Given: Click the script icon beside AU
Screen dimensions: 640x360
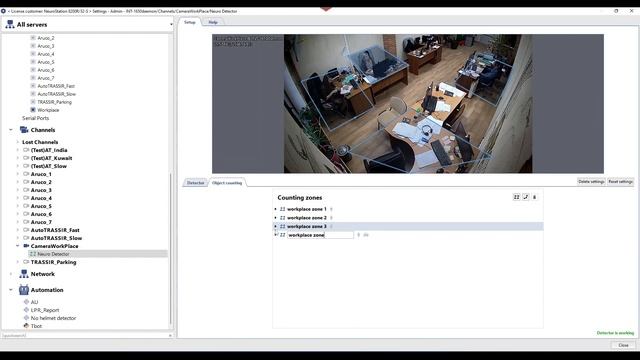Looking at the screenshot, I should [x=26, y=302].
